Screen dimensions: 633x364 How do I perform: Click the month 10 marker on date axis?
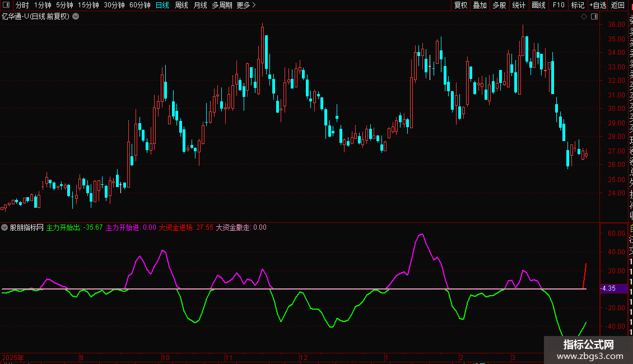click(x=165, y=357)
